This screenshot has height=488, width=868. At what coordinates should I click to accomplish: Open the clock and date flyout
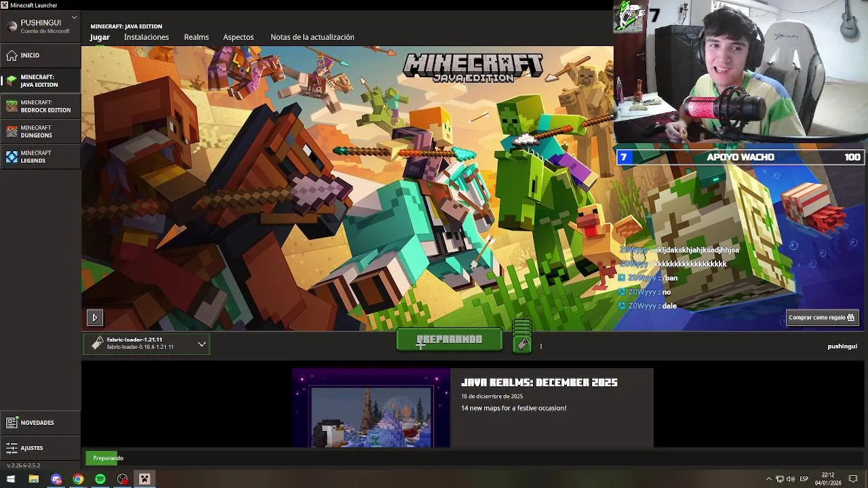(x=828, y=479)
